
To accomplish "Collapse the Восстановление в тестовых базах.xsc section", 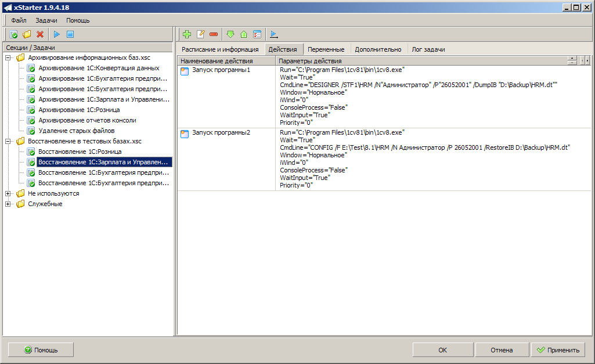I will (8, 141).
